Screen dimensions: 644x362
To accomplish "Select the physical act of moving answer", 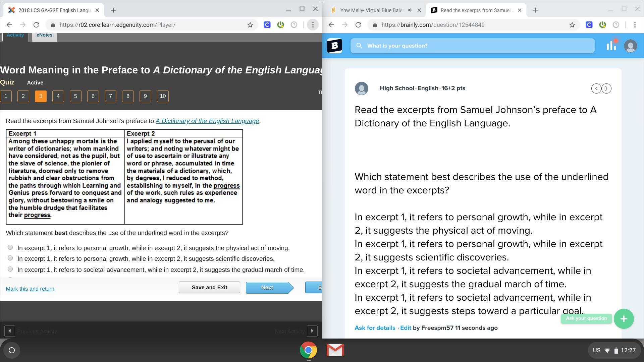I will (10, 247).
